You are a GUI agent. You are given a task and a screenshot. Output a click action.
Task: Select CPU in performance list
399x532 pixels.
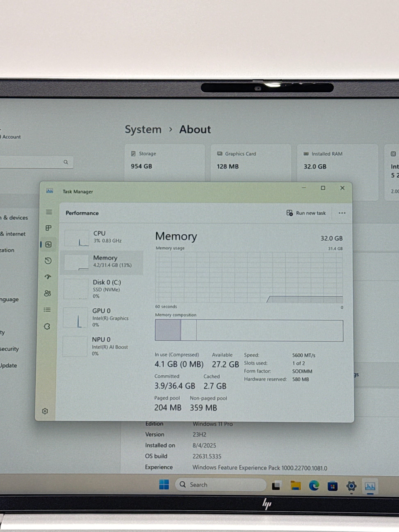point(103,237)
